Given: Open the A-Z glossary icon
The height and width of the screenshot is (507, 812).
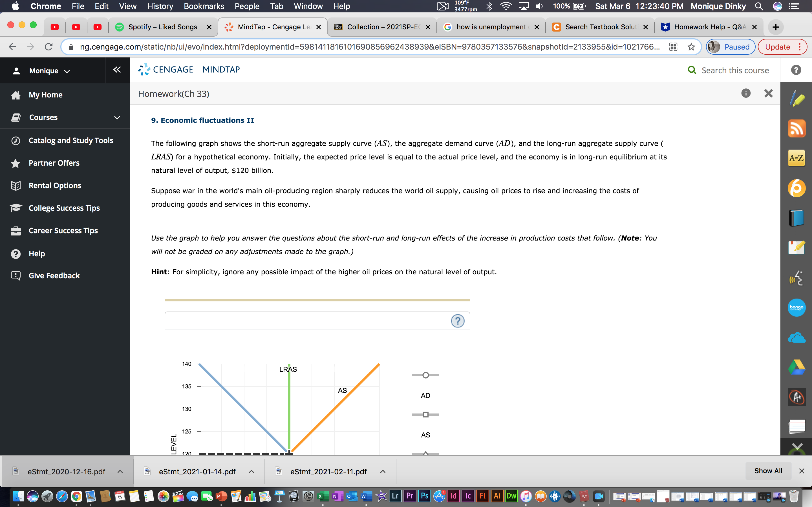Looking at the screenshot, I should tap(796, 158).
